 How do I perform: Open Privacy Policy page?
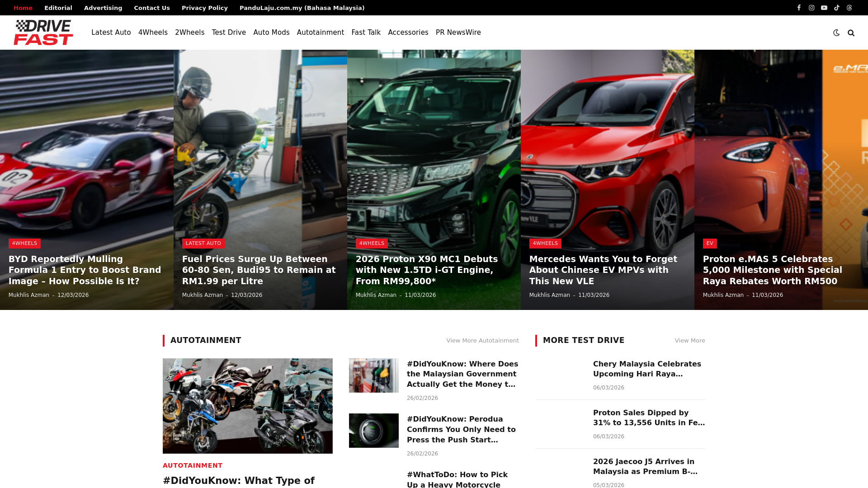205,8
